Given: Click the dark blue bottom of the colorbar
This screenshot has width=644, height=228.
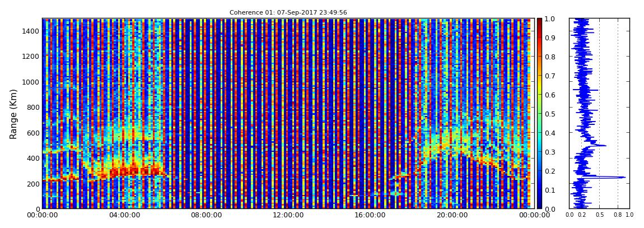Looking at the screenshot, I should pos(539,206).
